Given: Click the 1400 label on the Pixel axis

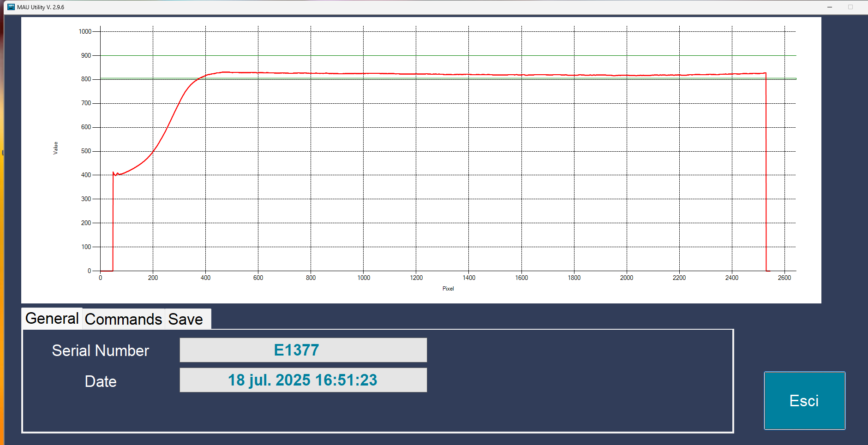Looking at the screenshot, I should click(x=469, y=278).
